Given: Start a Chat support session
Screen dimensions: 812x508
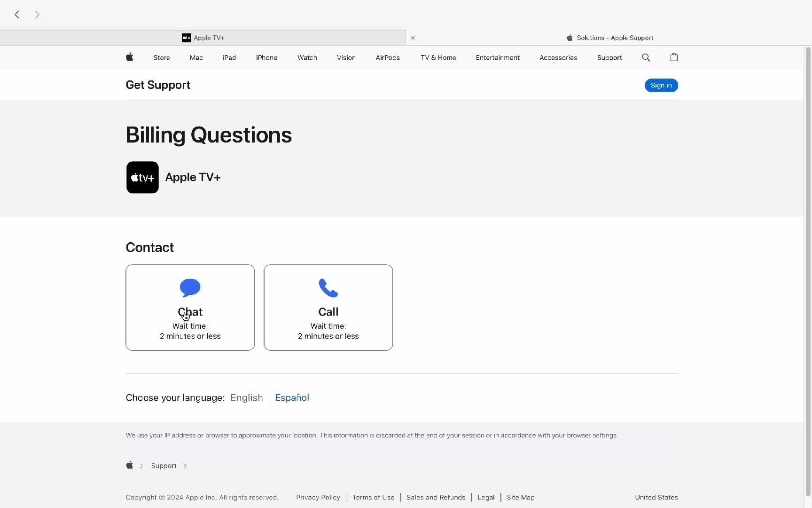Looking at the screenshot, I should pyautogui.click(x=190, y=308).
